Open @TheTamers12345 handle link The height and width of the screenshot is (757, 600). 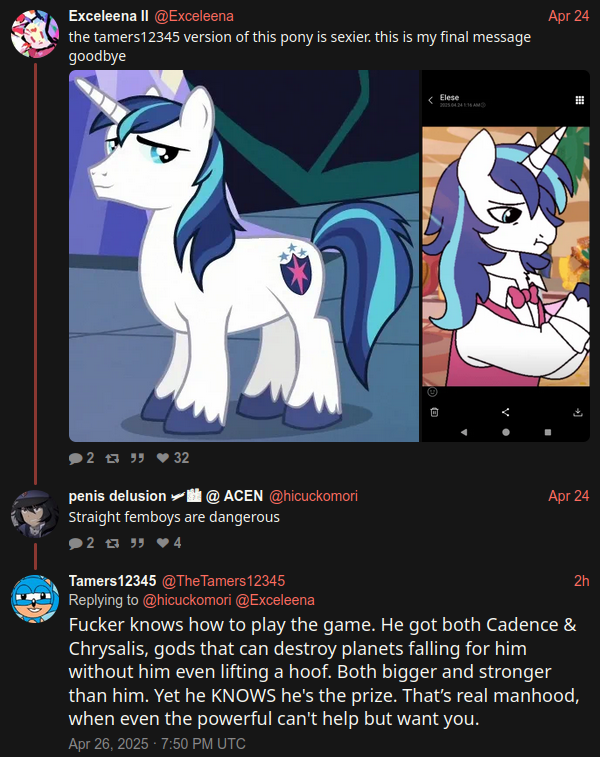click(x=223, y=581)
